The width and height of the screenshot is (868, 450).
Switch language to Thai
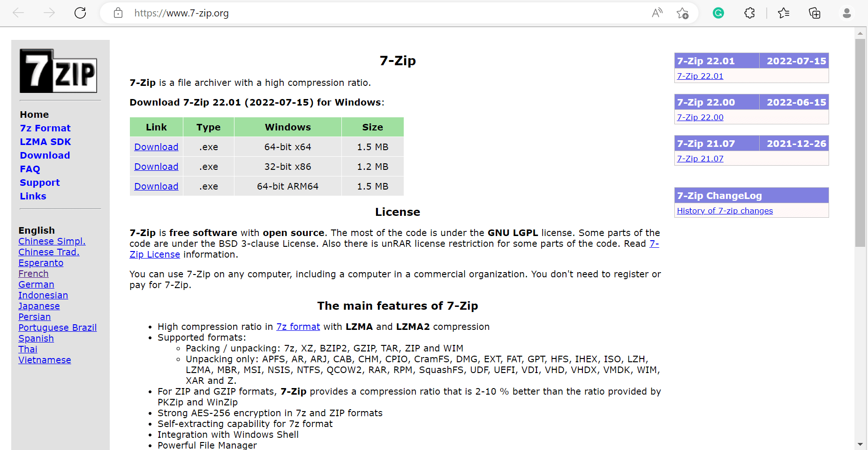click(28, 349)
